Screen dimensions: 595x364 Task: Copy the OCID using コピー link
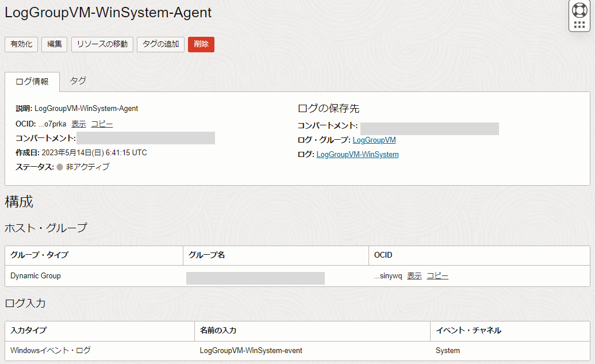pos(101,123)
